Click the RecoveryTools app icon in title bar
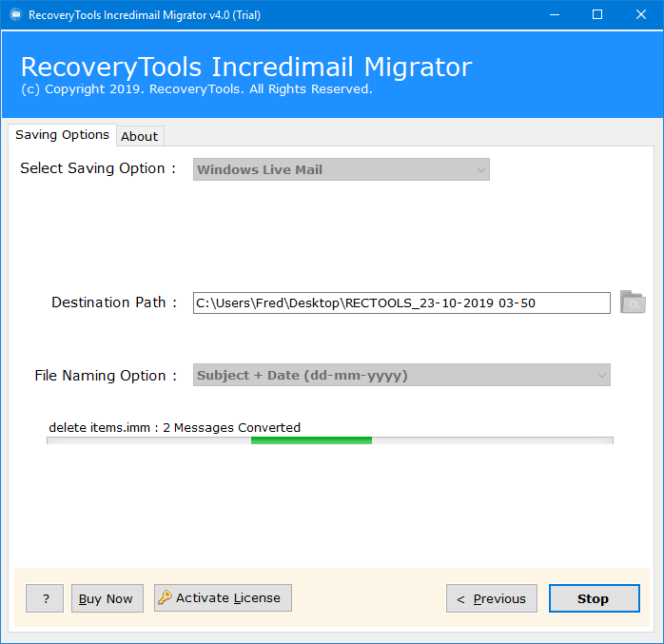The height and width of the screenshot is (644, 664). pos(15,15)
